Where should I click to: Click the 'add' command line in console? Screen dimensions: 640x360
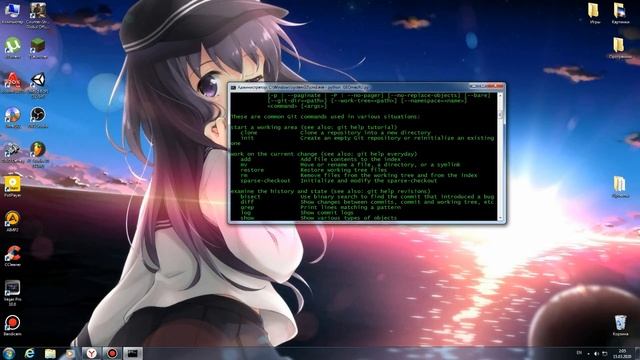(321, 159)
